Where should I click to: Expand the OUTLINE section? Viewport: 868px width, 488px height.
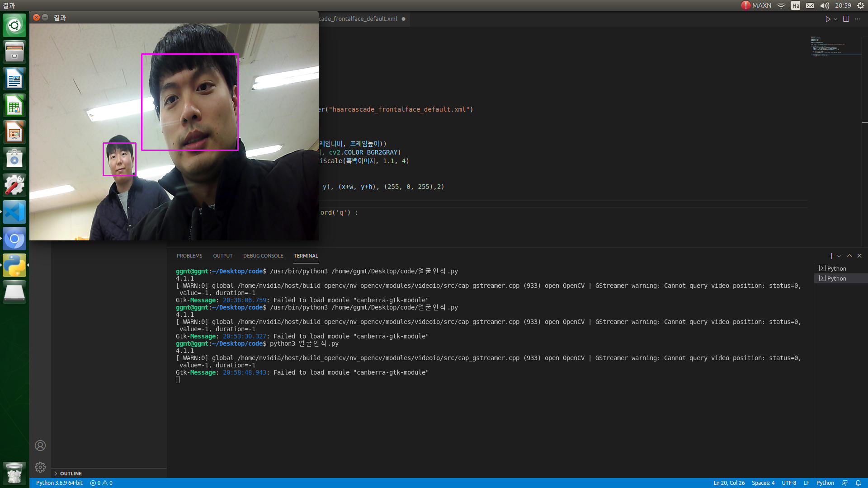point(71,474)
